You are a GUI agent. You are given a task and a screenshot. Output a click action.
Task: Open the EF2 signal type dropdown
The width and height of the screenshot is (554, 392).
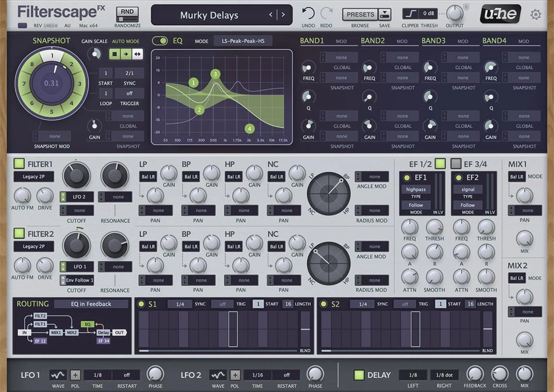coord(468,189)
